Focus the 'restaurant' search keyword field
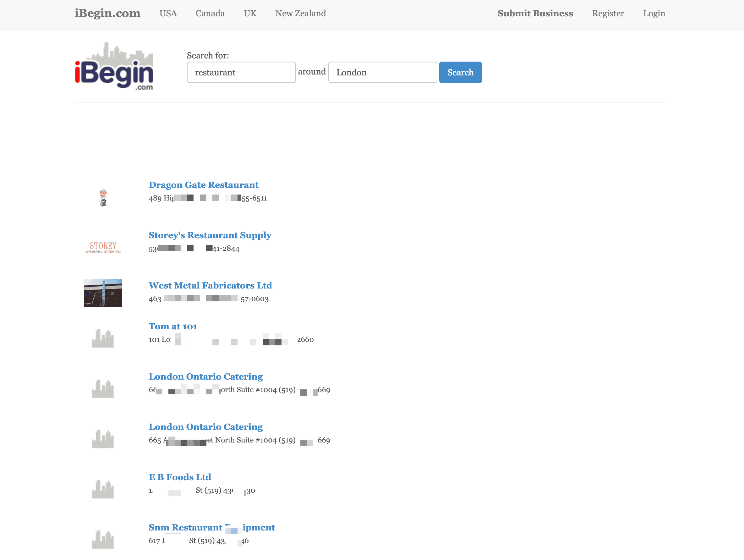The width and height of the screenshot is (744, 560). 241,72
